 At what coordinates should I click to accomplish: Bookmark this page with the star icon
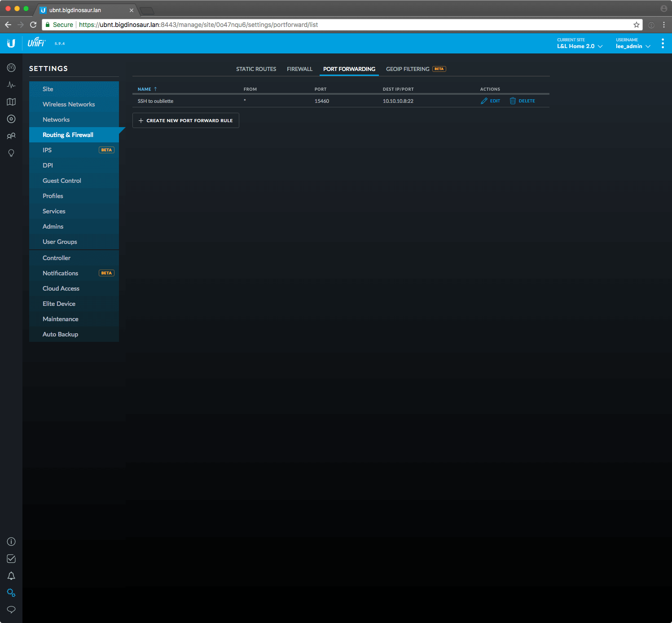(x=636, y=25)
